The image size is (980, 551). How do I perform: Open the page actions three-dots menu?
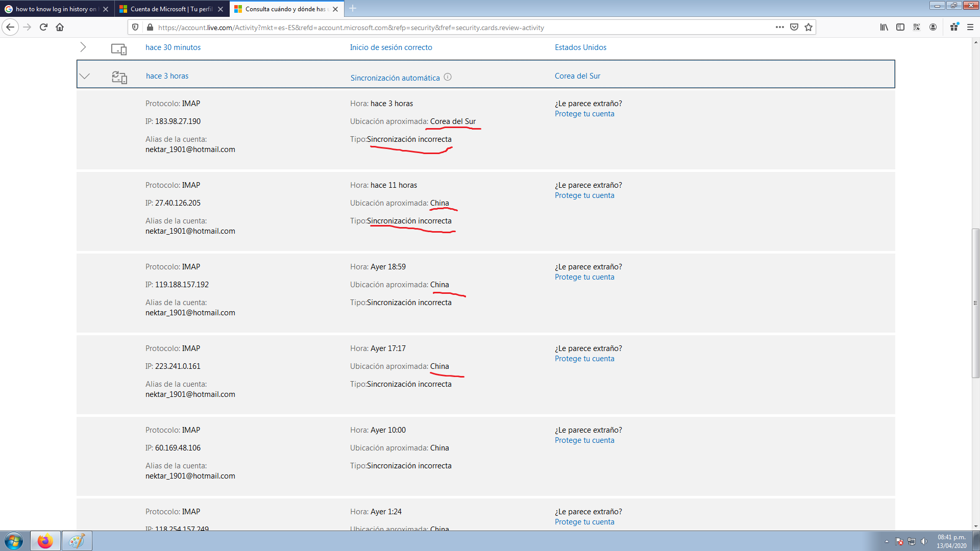779,28
